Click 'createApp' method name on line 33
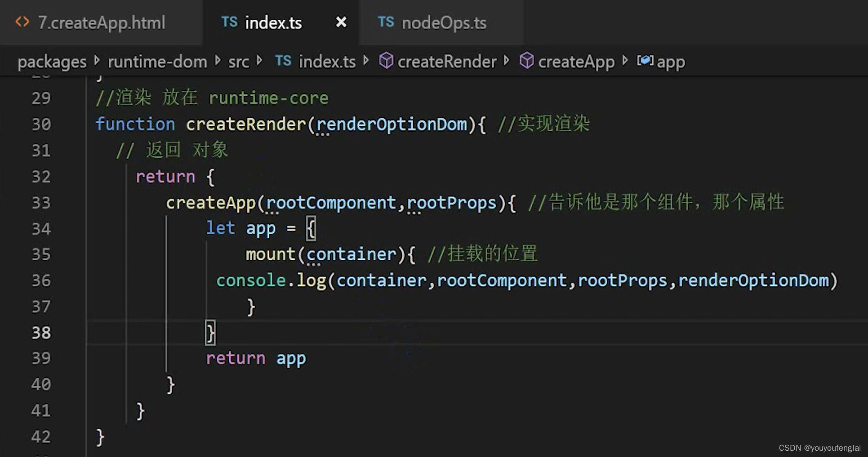This screenshot has height=457, width=868. point(211,203)
